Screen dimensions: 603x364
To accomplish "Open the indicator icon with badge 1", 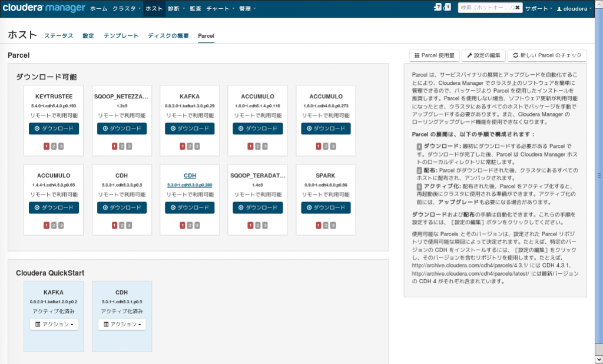I will point(448,7).
